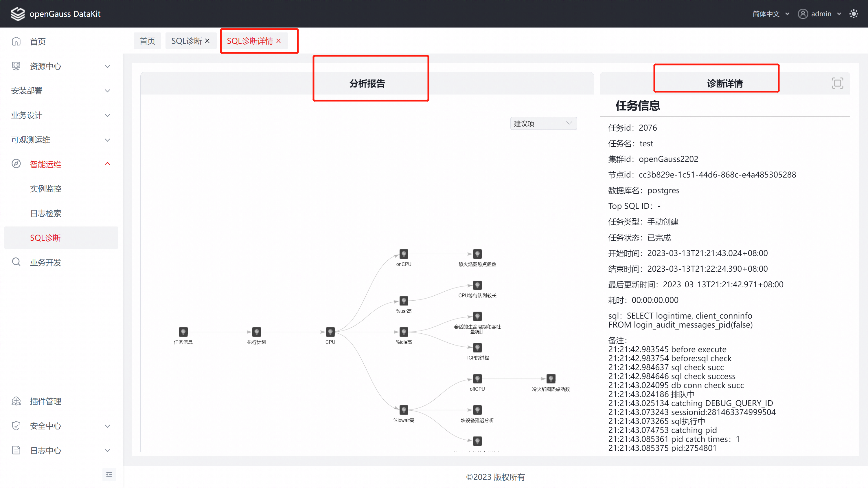Click the 任务信息 node icon
868x488 pixels.
[x=183, y=332]
